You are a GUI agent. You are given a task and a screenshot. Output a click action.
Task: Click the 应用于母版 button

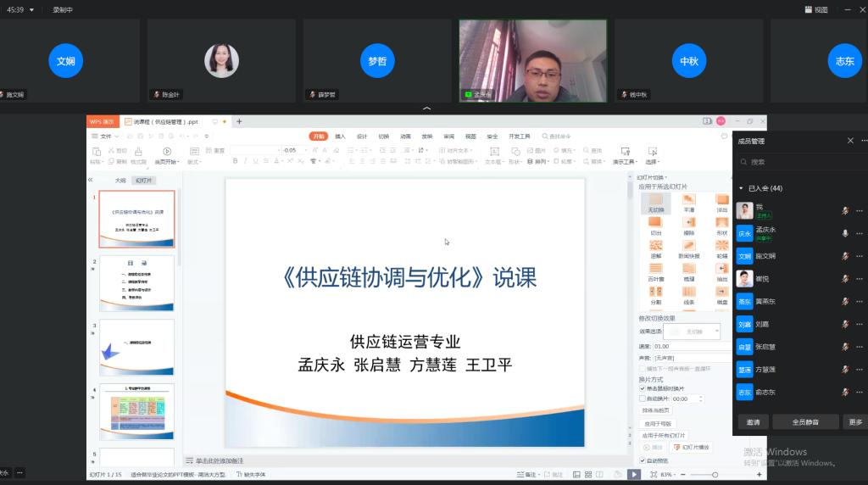pos(657,424)
